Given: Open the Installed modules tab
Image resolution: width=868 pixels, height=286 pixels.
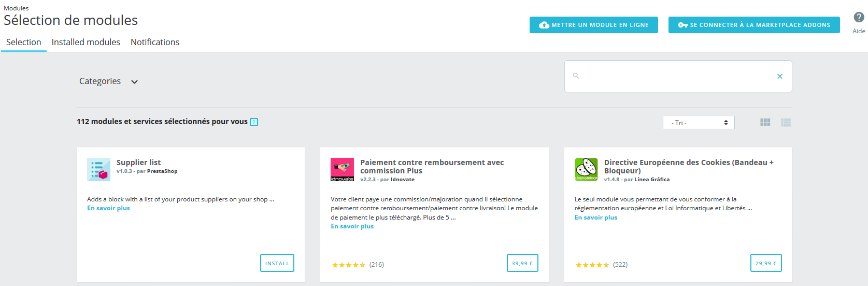Looking at the screenshot, I should click(86, 42).
